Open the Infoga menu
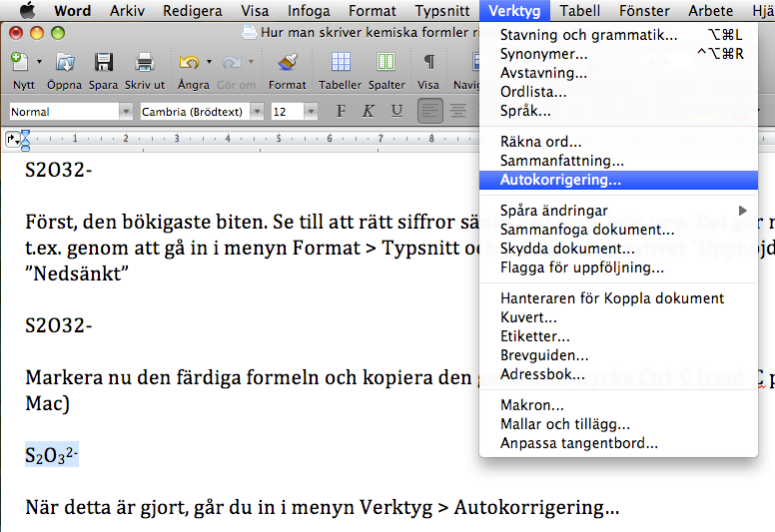 click(x=309, y=11)
